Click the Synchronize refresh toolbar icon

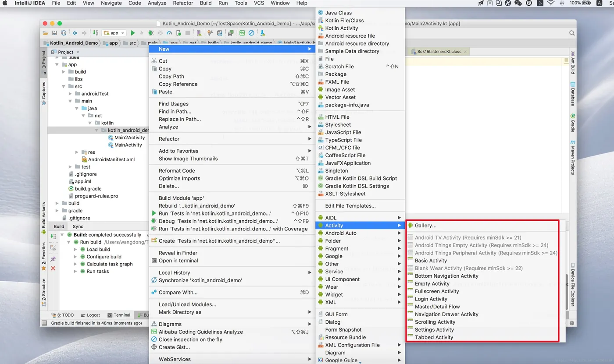(x=64, y=33)
